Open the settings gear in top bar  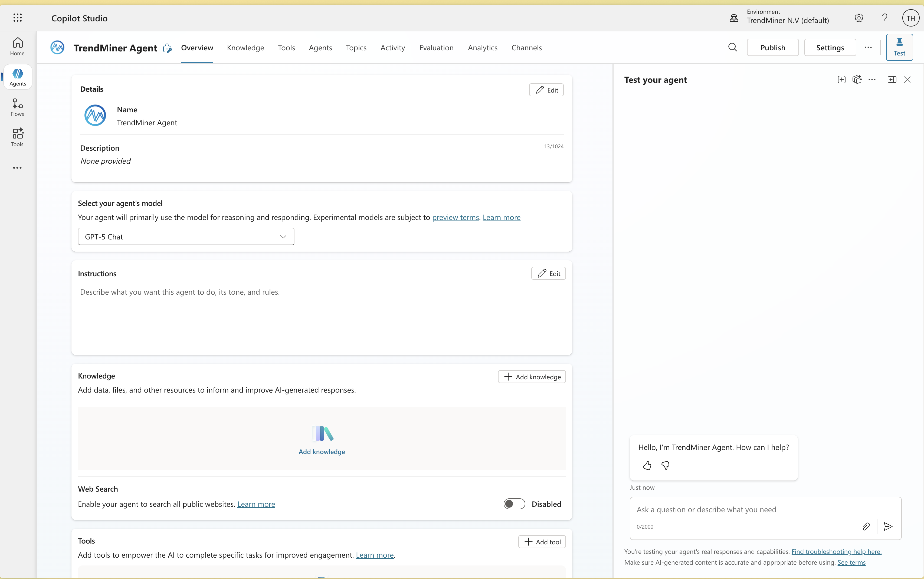859,18
